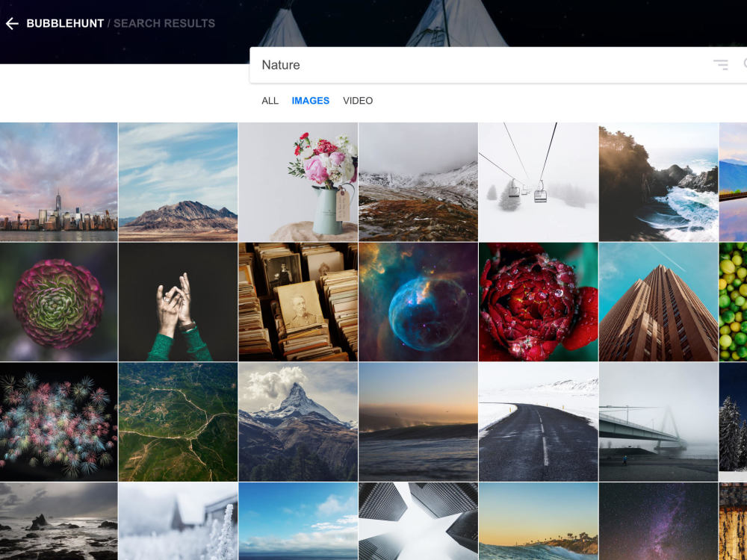Open the vintage photographs stack thumbnail
The height and width of the screenshot is (560, 747).
pyautogui.click(x=298, y=302)
